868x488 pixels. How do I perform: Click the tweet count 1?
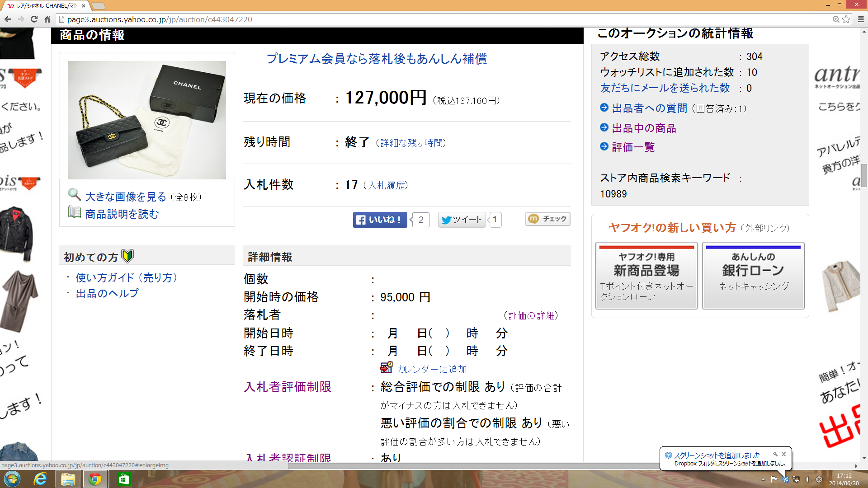point(495,220)
